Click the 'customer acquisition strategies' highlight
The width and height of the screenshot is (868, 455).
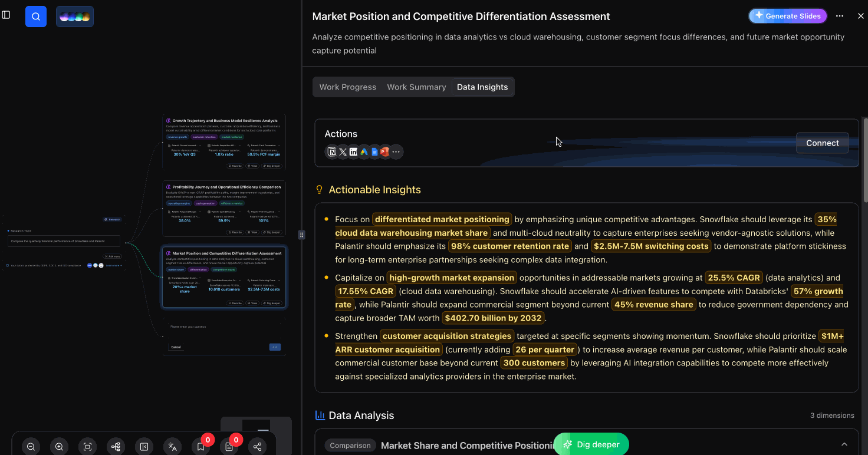click(446, 336)
